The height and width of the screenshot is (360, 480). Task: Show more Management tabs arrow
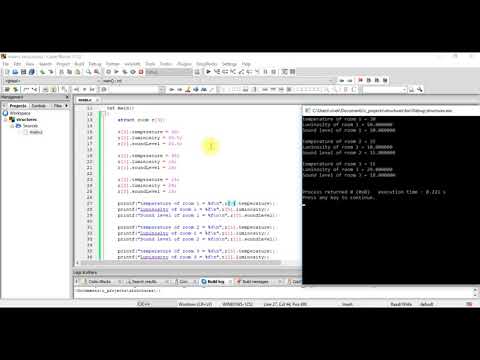[x=67, y=106]
